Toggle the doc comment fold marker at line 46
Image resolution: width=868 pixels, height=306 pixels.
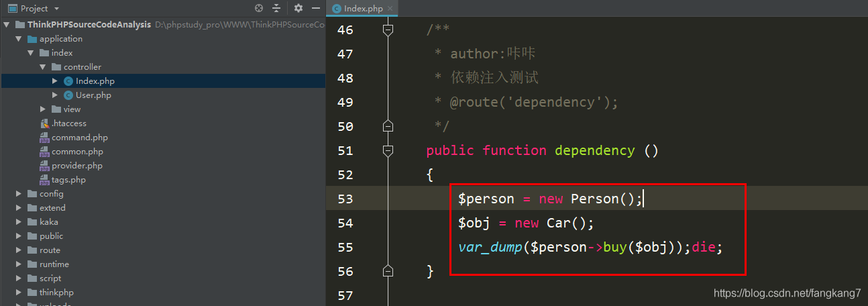(x=387, y=30)
